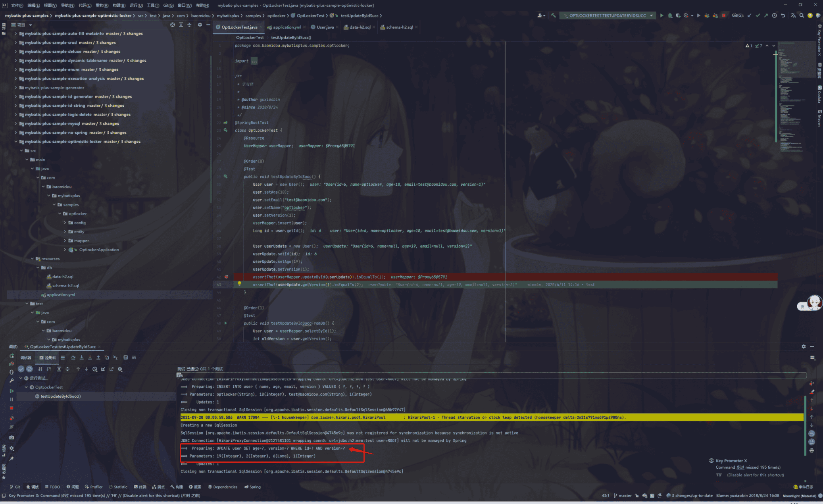The height and width of the screenshot is (504, 823).
Task: Click the Git commit checkmark icon
Action: coord(758,15)
